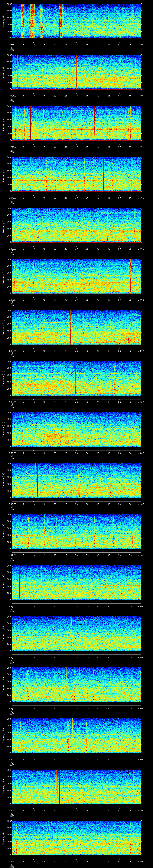Click the 36:00 end time label
The height and width of the screenshot is (868, 153).
coord(141,249)
